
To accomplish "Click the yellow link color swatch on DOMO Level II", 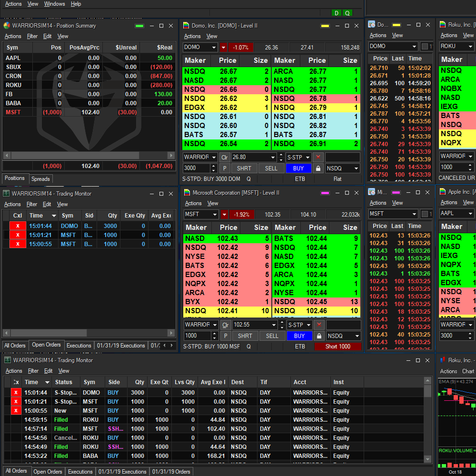I will (x=326, y=26).
